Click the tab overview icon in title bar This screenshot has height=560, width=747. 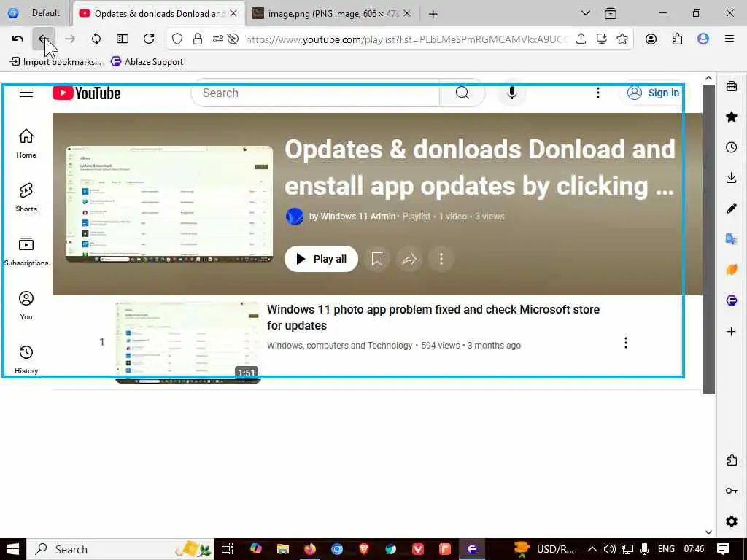[x=611, y=13]
